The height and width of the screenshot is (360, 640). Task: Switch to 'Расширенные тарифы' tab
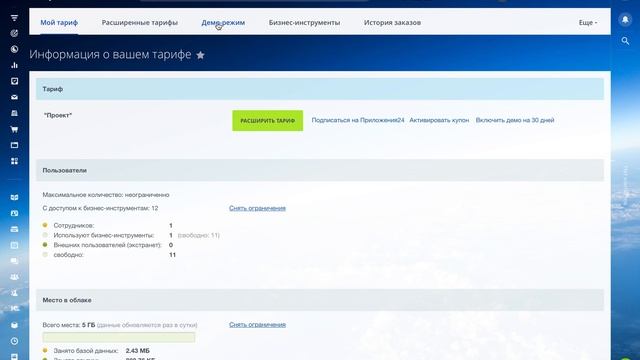[140, 23]
